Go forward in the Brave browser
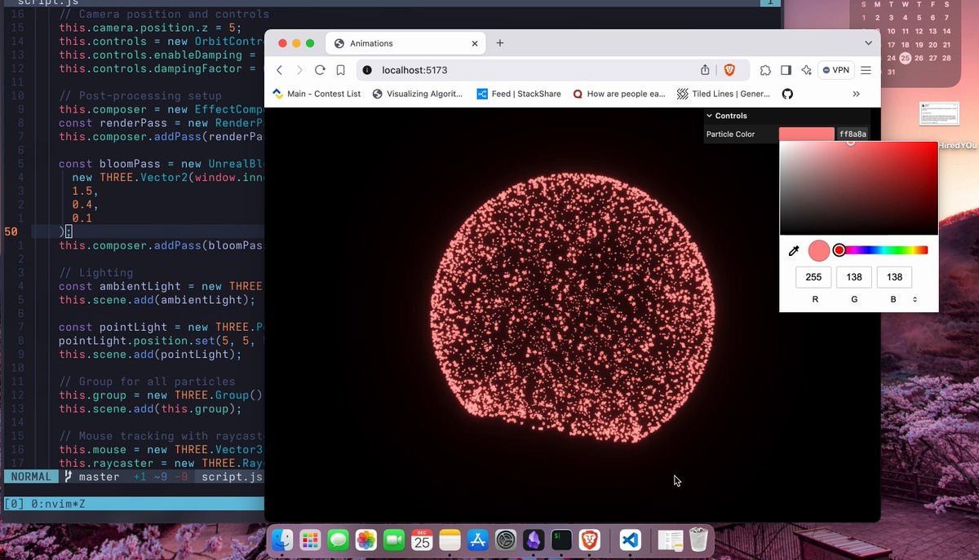This screenshot has height=560, width=979. point(299,70)
